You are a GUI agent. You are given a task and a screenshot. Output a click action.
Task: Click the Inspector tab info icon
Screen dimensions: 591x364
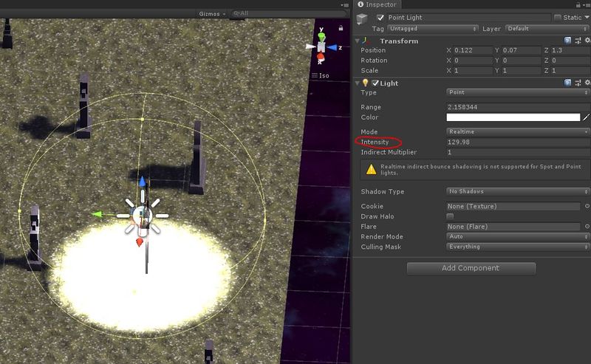(x=361, y=4)
